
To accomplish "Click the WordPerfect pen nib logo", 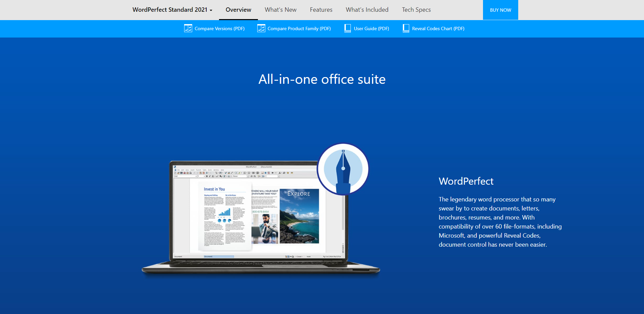I will pos(343,169).
